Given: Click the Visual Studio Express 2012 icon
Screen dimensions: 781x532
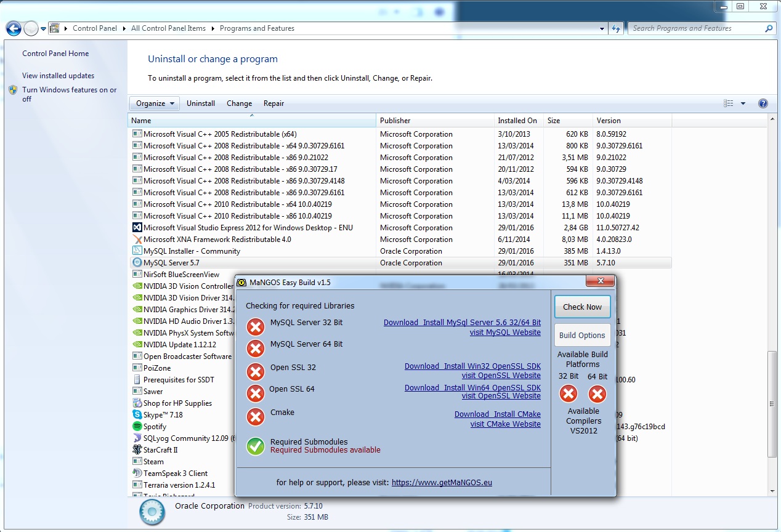Looking at the screenshot, I should (x=137, y=228).
